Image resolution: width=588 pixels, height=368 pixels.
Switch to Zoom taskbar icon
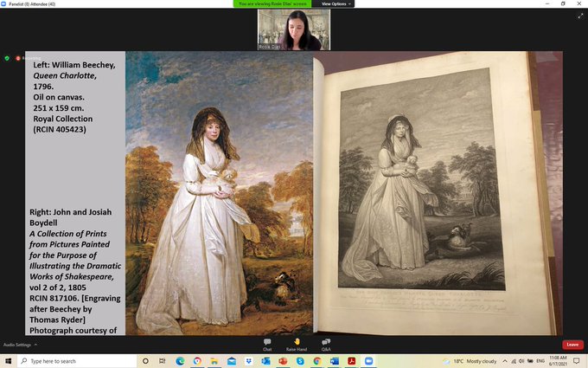(x=369, y=361)
